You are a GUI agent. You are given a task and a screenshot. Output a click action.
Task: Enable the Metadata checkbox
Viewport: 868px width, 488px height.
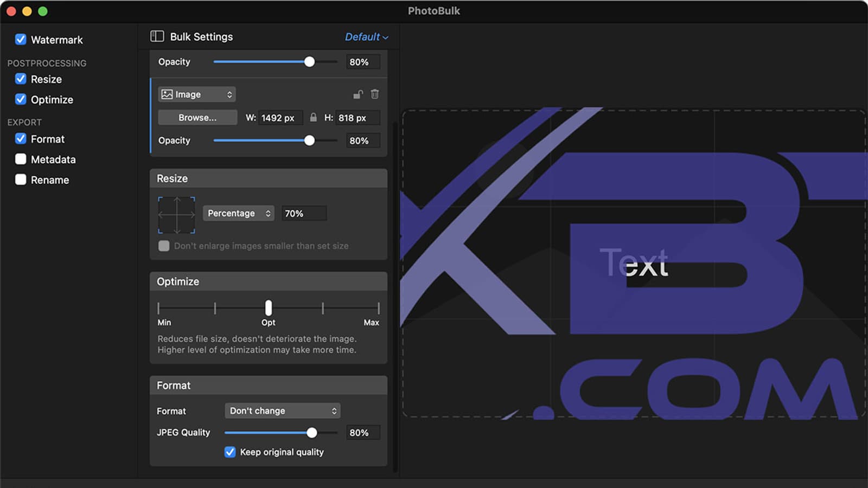tap(21, 159)
